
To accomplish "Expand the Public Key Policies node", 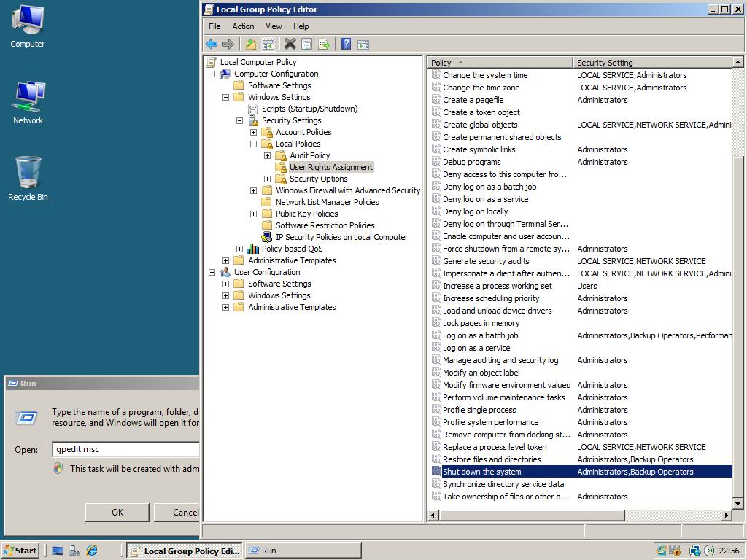I will click(x=253, y=214).
